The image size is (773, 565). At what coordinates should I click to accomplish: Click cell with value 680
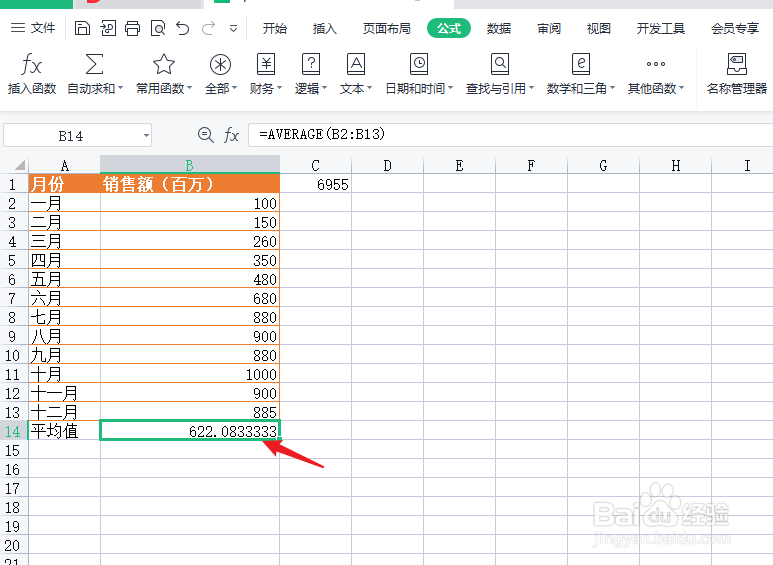[x=190, y=298]
